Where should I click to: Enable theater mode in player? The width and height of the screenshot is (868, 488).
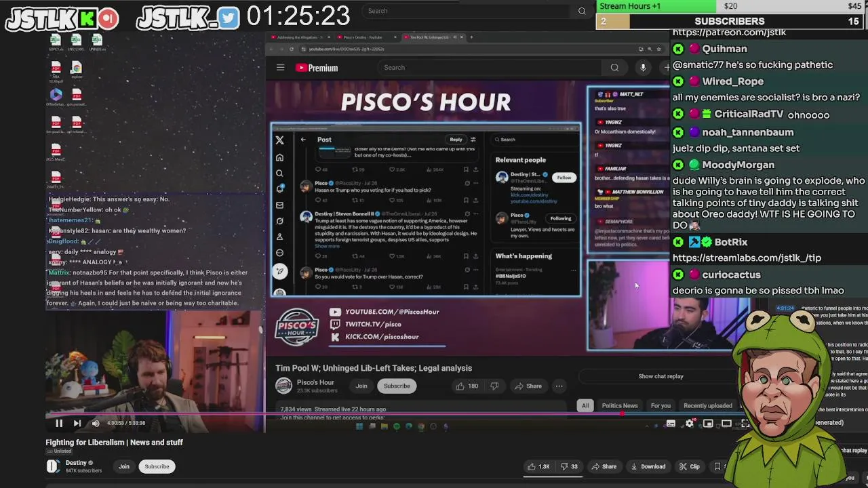point(726,424)
